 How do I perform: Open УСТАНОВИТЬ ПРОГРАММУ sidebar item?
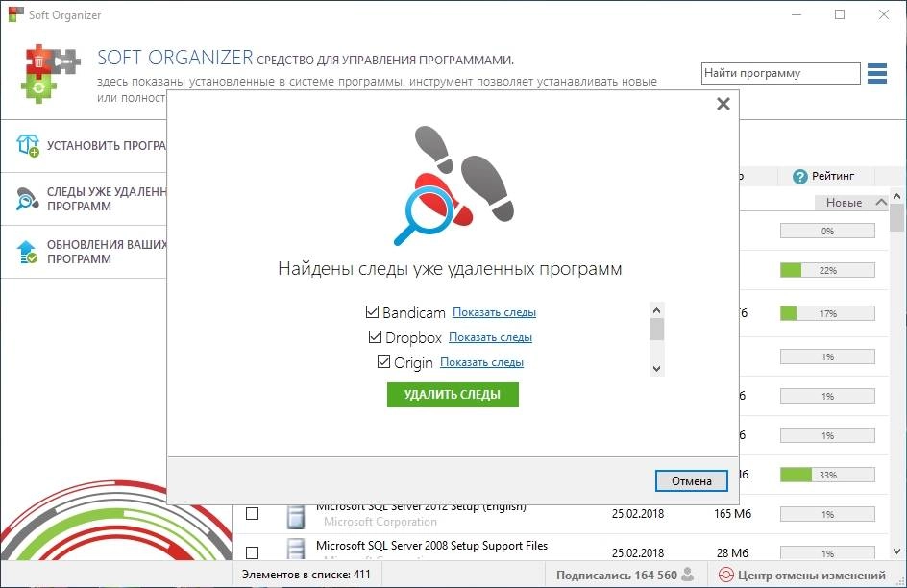(84, 146)
